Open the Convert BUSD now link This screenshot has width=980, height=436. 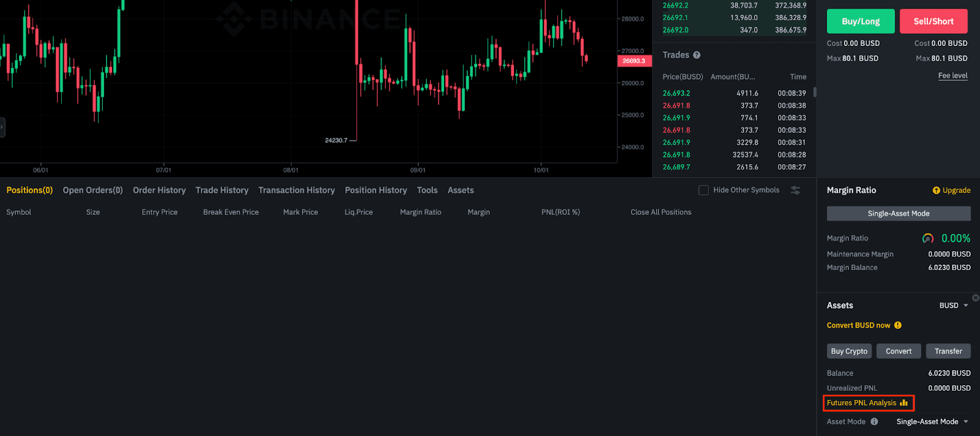click(x=858, y=325)
